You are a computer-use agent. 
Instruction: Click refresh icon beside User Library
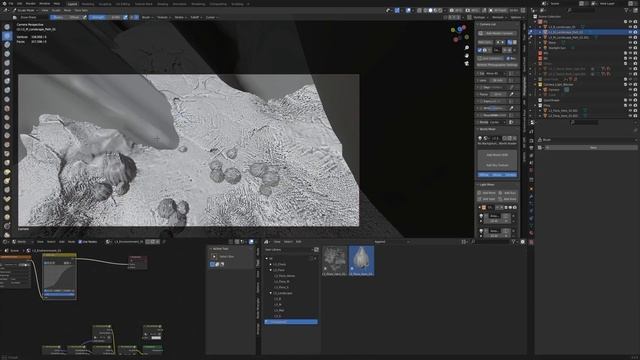click(x=316, y=249)
